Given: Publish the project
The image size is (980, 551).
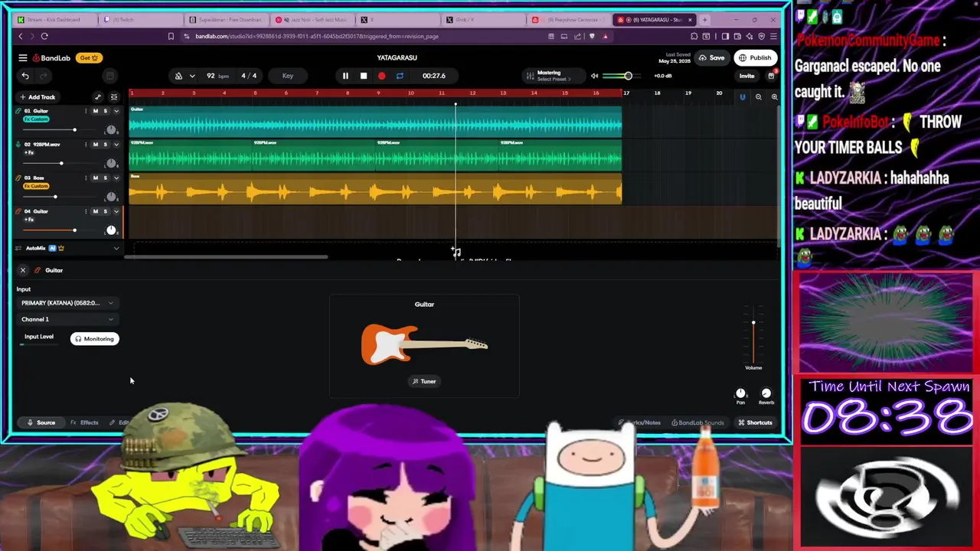Looking at the screenshot, I should click(755, 58).
